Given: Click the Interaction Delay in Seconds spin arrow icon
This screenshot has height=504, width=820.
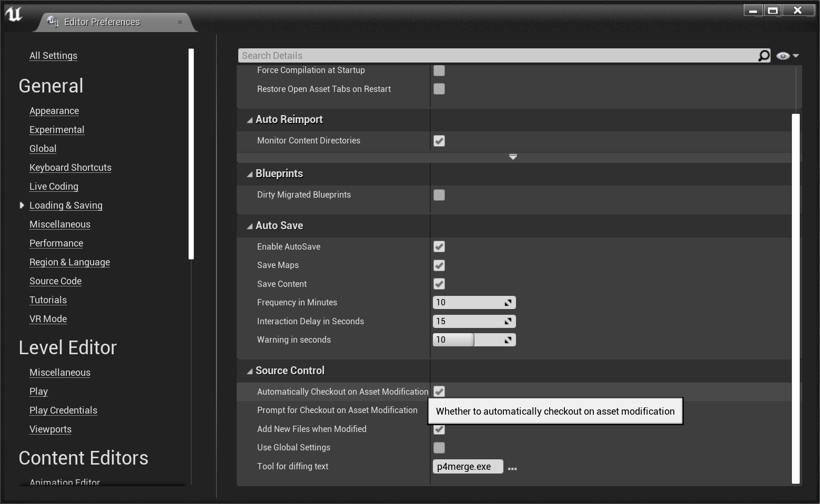Looking at the screenshot, I should tap(508, 321).
